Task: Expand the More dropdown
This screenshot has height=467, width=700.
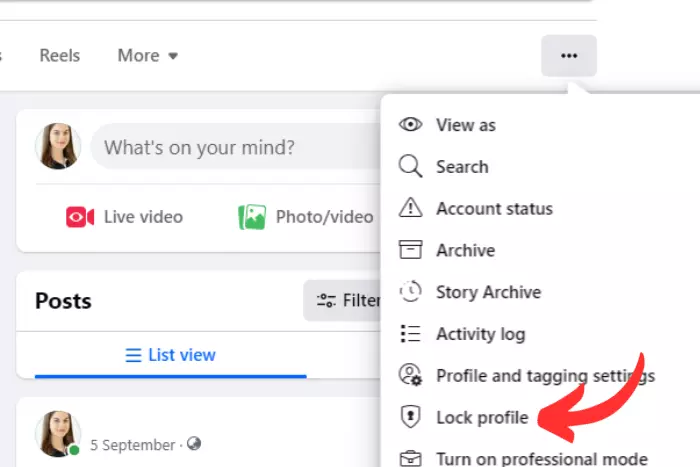Action: [x=148, y=56]
